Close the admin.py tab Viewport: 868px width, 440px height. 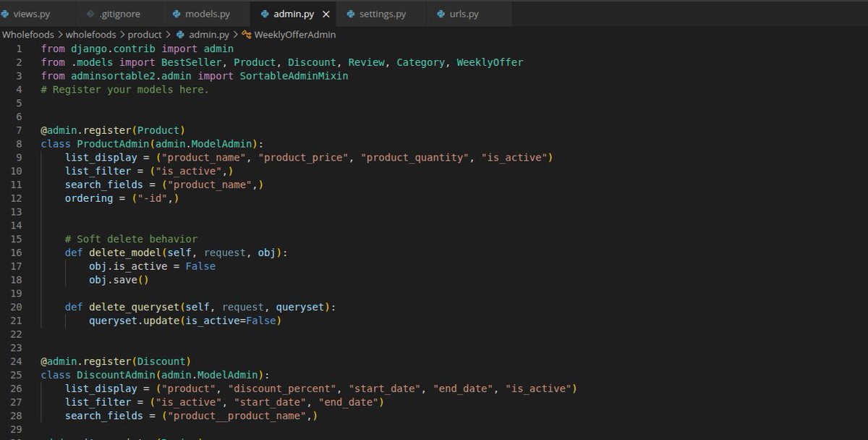pyautogui.click(x=326, y=14)
